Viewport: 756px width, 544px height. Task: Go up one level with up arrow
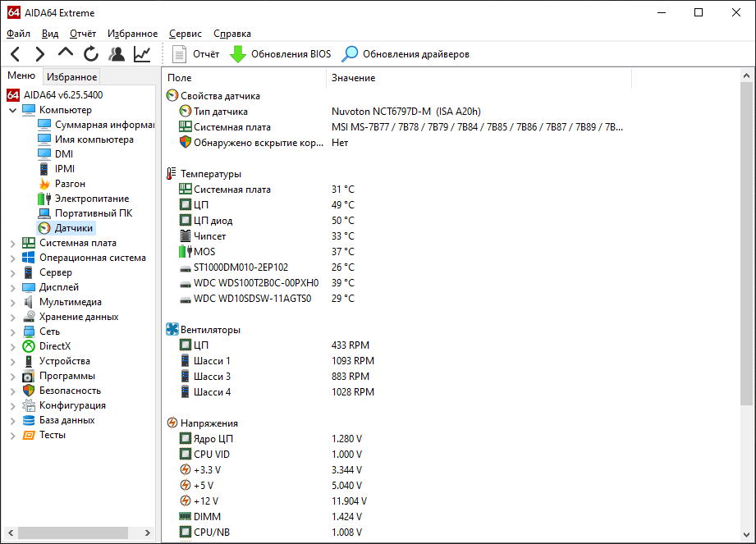[x=66, y=53]
